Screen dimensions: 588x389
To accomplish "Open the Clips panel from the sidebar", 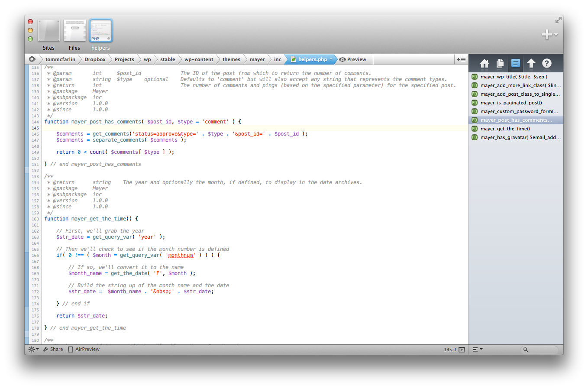I will tap(500, 63).
